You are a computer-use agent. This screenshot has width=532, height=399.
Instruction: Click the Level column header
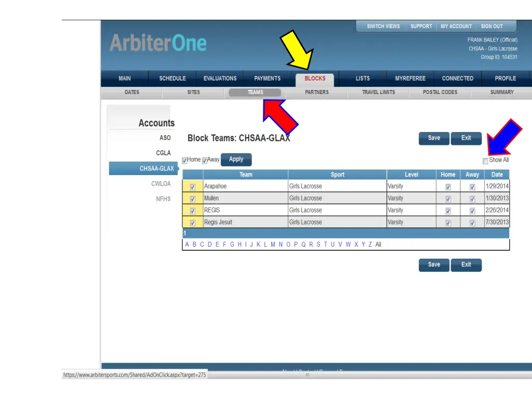411,175
